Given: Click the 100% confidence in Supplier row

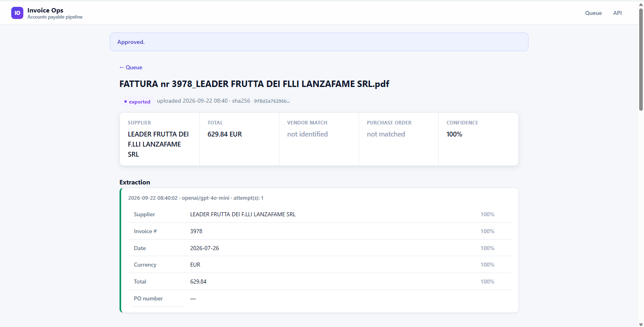Looking at the screenshot, I should (487, 214).
